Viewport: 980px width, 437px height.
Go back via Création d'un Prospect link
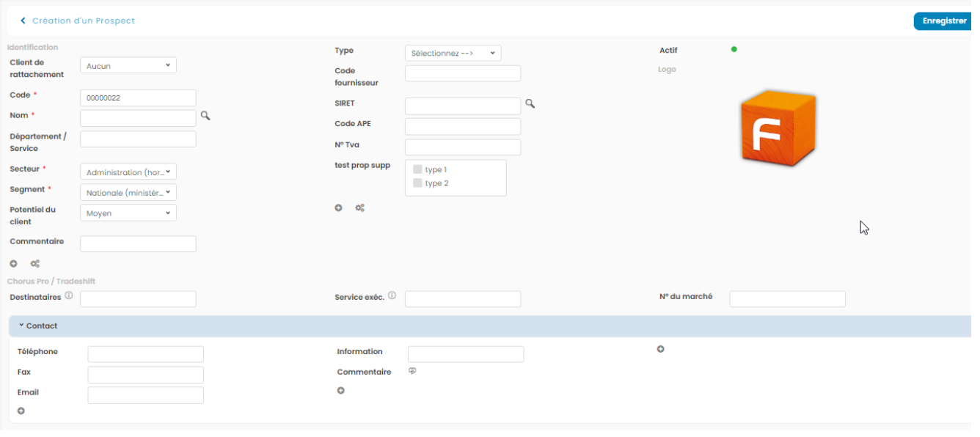click(78, 21)
